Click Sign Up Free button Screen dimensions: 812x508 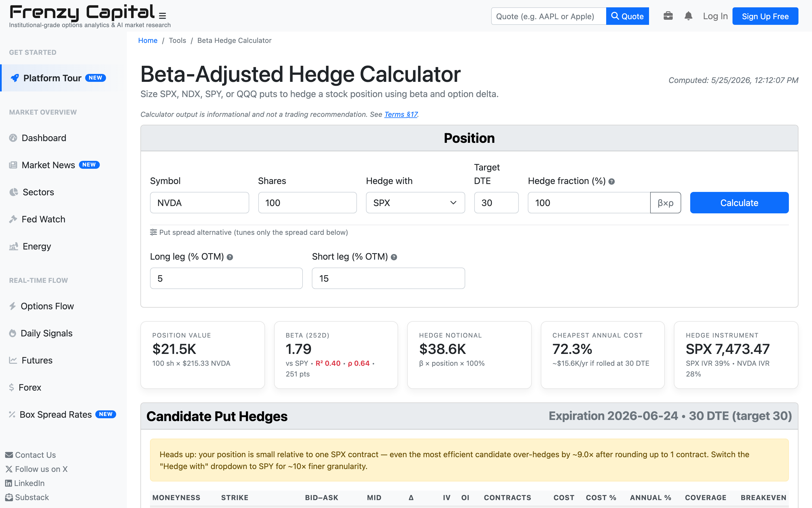(x=765, y=16)
